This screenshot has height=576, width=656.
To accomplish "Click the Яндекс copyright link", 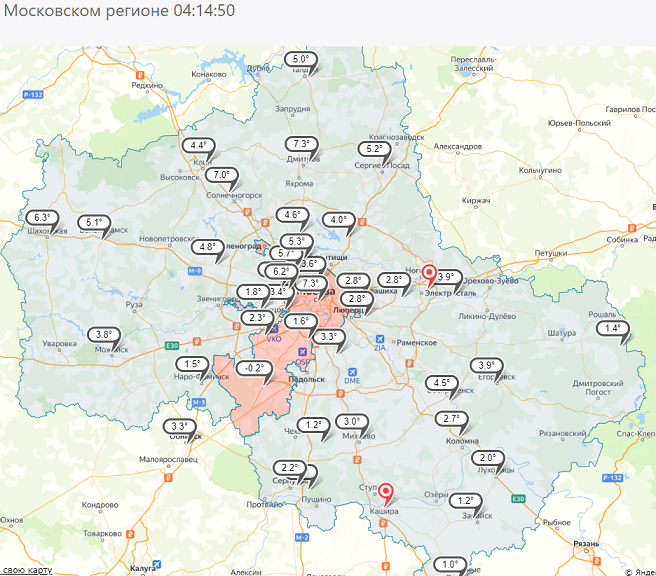I will pos(638,571).
